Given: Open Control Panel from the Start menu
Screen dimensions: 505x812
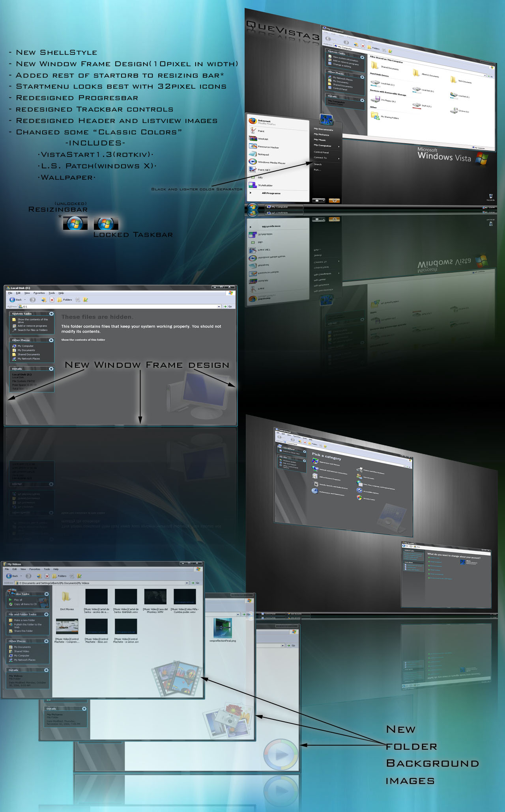Looking at the screenshot, I should [321, 152].
